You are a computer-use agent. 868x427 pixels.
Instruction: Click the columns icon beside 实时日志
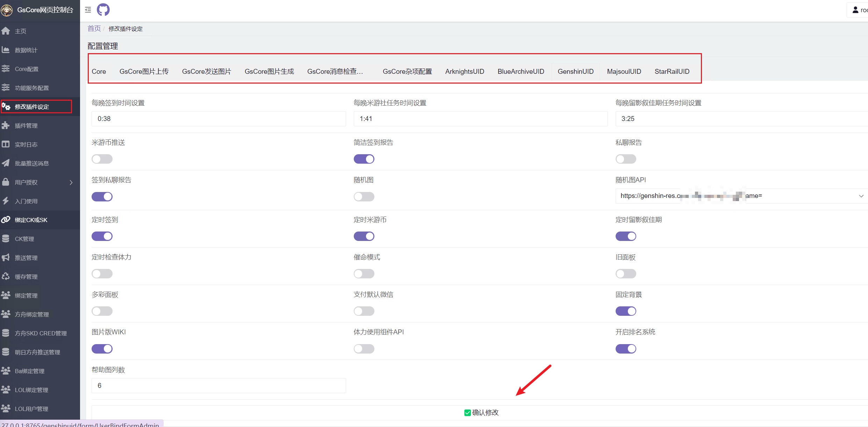6,144
